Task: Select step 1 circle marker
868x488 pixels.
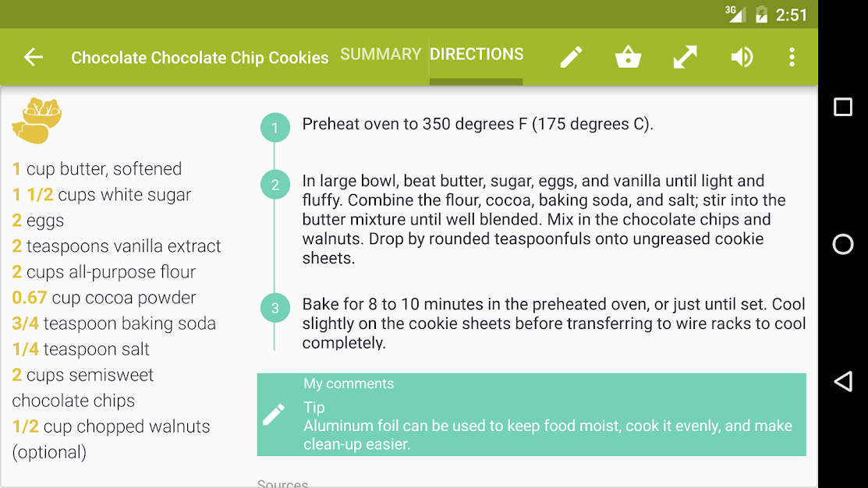Action: (275, 127)
